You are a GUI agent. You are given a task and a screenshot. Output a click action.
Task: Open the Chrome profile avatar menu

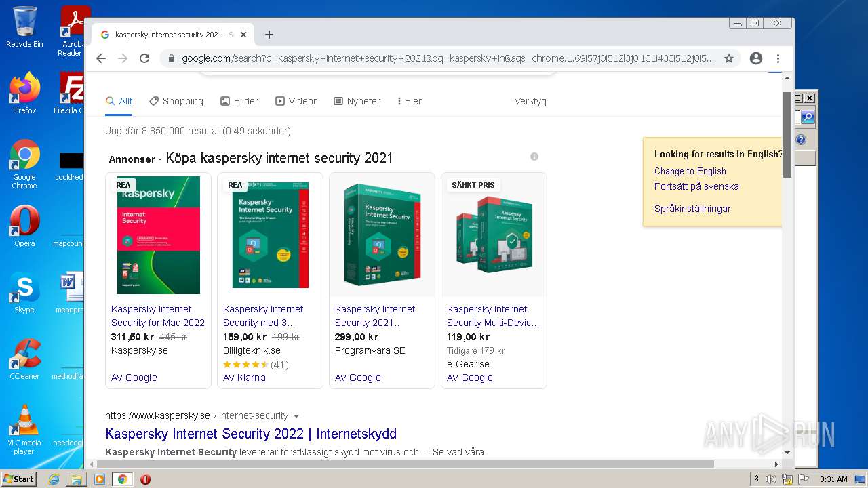point(756,58)
